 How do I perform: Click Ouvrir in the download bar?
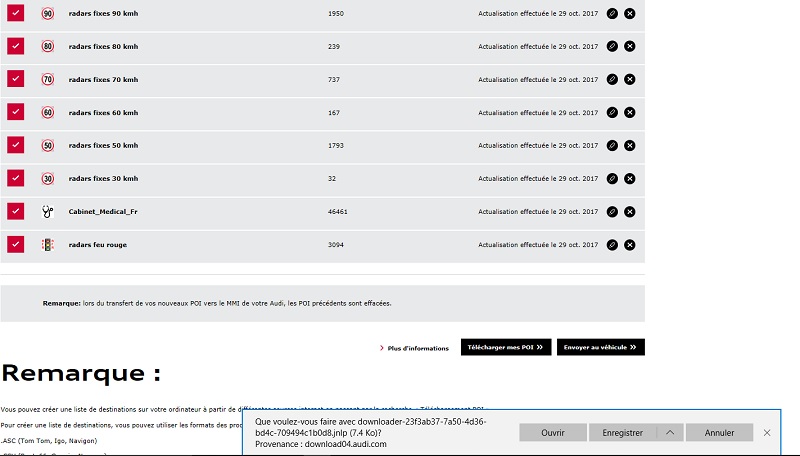pyautogui.click(x=553, y=432)
